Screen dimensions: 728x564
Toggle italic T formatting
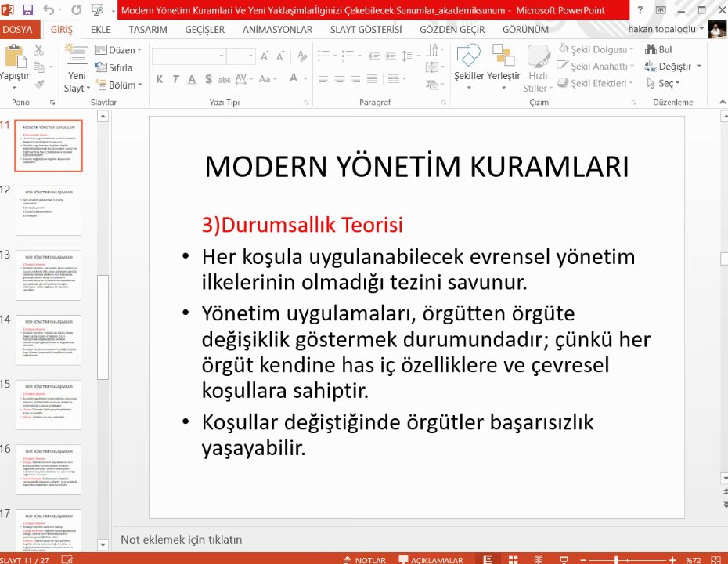[175, 79]
